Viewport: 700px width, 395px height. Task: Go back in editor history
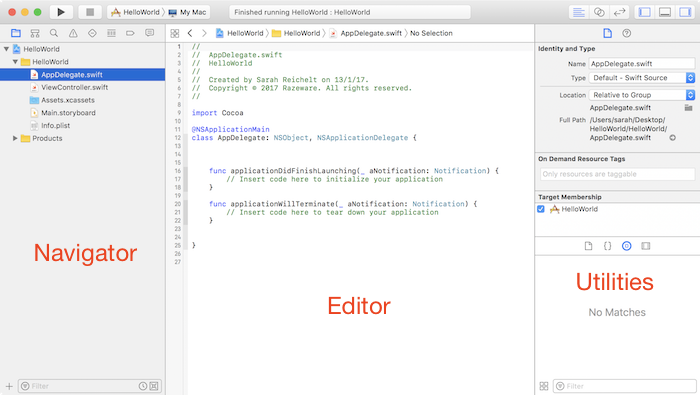190,33
